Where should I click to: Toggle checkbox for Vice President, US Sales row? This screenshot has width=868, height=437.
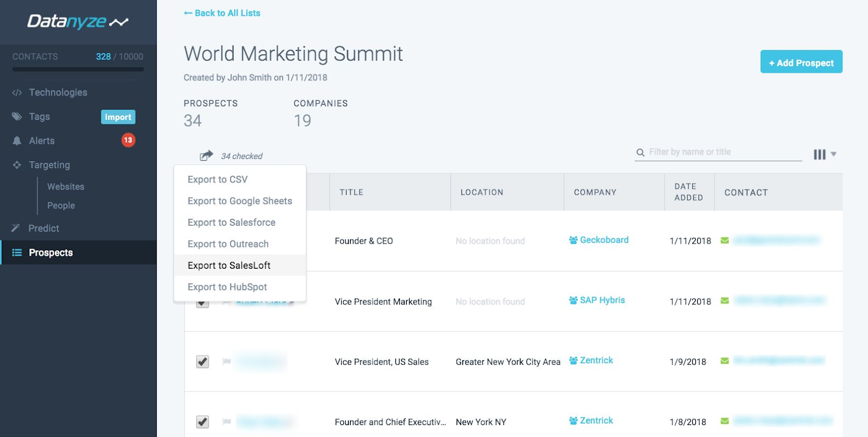pos(202,362)
